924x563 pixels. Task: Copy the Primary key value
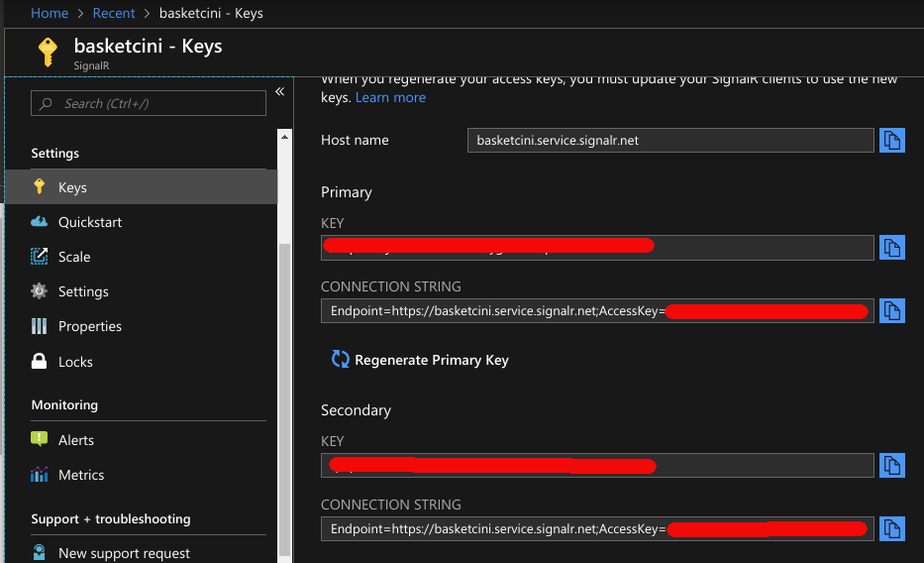tap(891, 248)
